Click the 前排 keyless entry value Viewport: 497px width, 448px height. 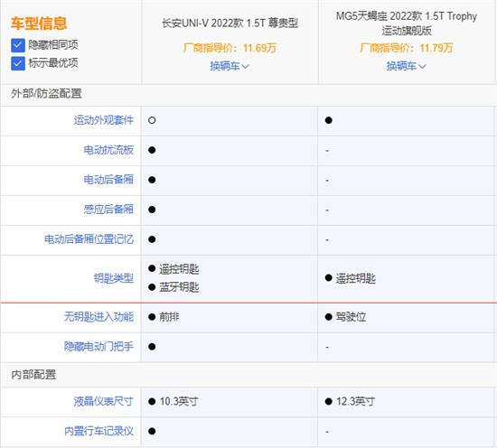coord(169,317)
